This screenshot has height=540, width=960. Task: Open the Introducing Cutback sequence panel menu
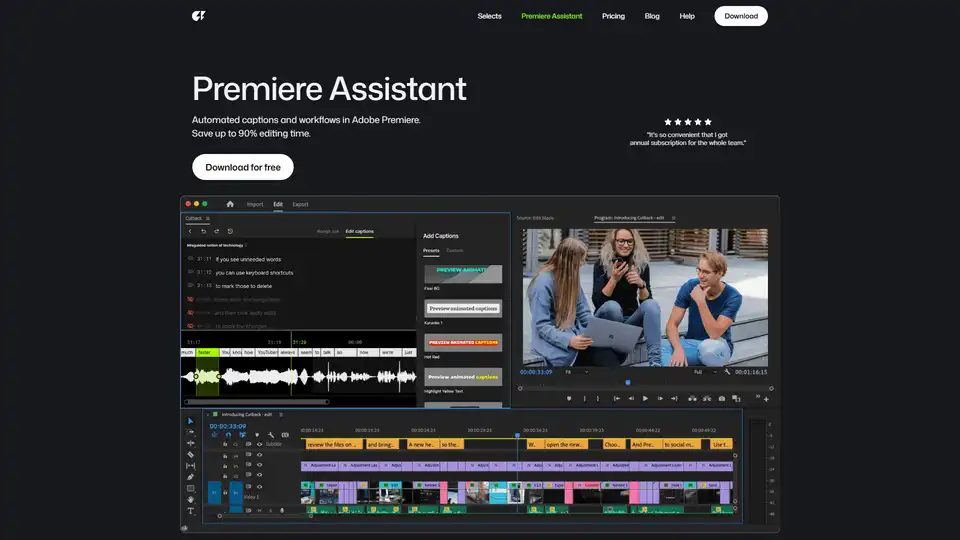pyautogui.click(x=281, y=414)
